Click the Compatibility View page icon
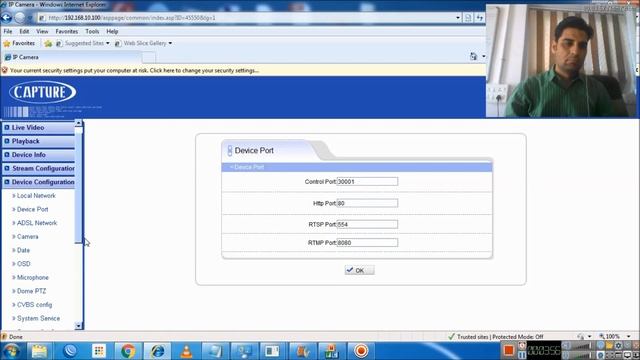 (x=468, y=18)
